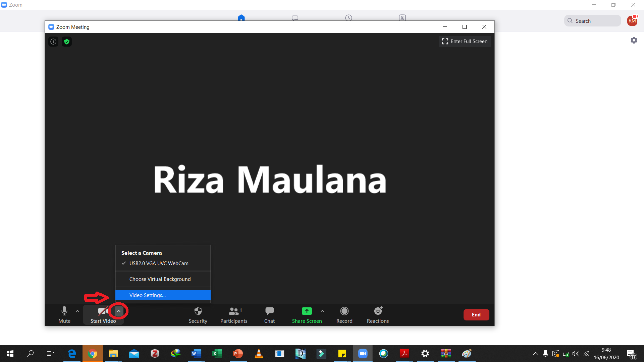Open the Participants panel
Screen dimensions: 644x362
[x=234, y=315]
